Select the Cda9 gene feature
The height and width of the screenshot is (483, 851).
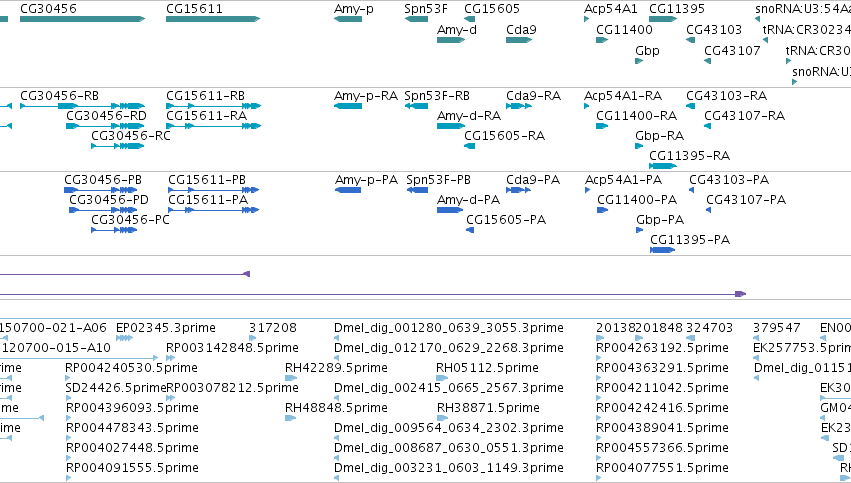519,40
